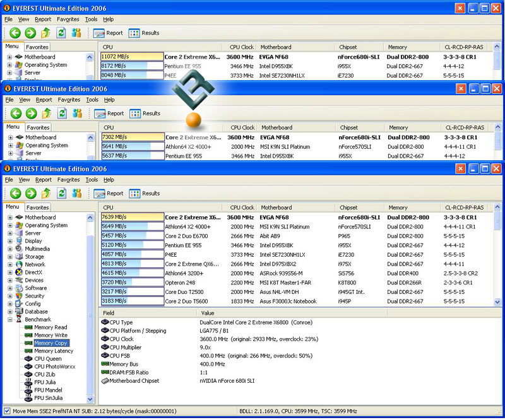Click Back arrow in bottom EVEREST window toolbar
Screen dimensions: 505x420
click(15, 194)
